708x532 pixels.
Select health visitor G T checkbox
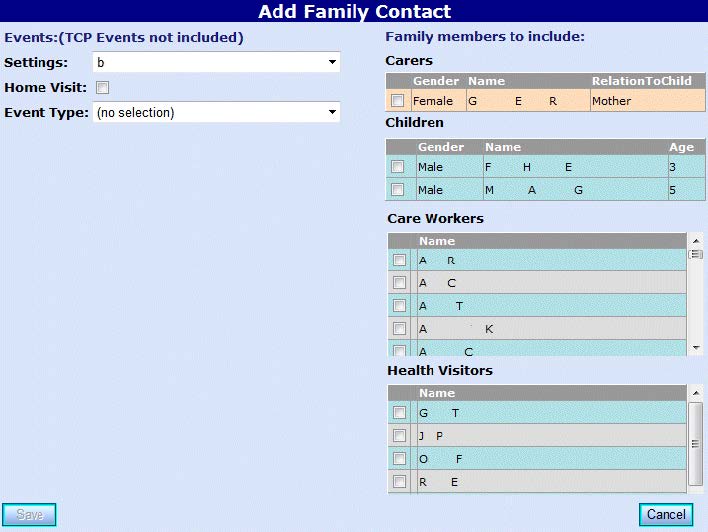click(x=400, y=413)
